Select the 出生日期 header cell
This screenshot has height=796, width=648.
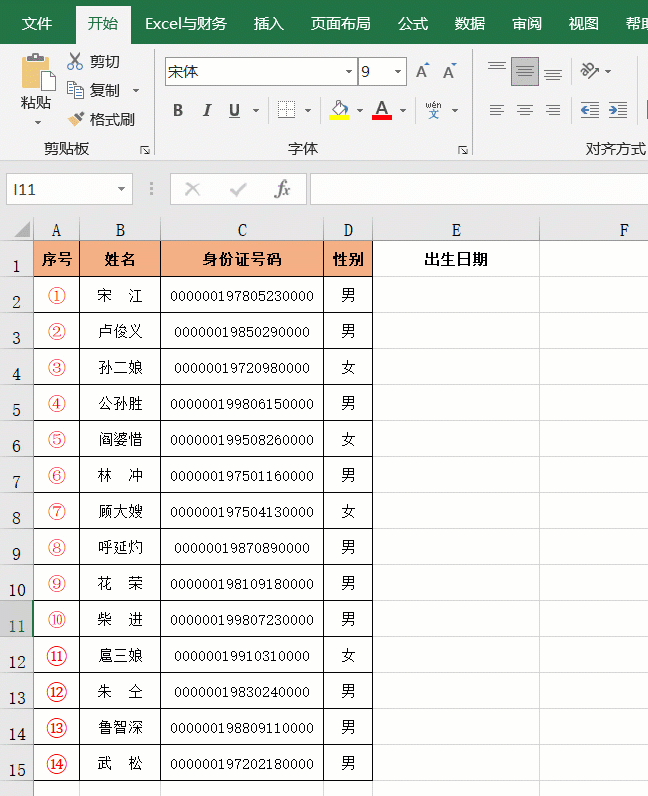click(456, 259)
